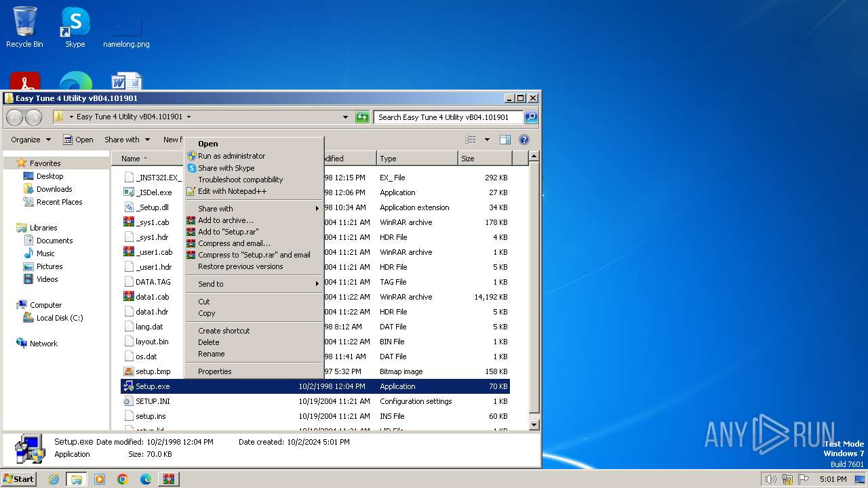This screenshot has width=868, height=488.
Task: Open the address bar history dropdown arrow
Action: pos(345,117)
